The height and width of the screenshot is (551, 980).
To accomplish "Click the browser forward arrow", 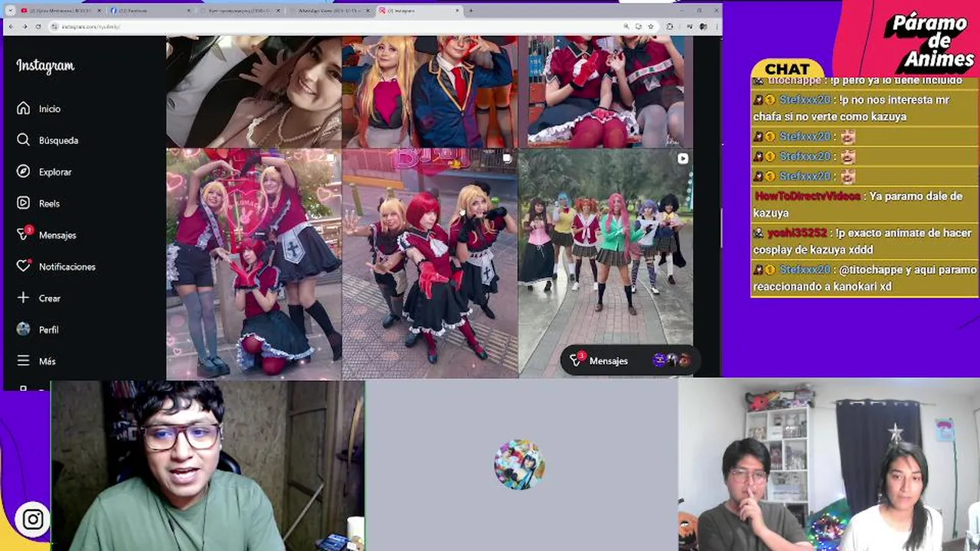I will point(24,26).
